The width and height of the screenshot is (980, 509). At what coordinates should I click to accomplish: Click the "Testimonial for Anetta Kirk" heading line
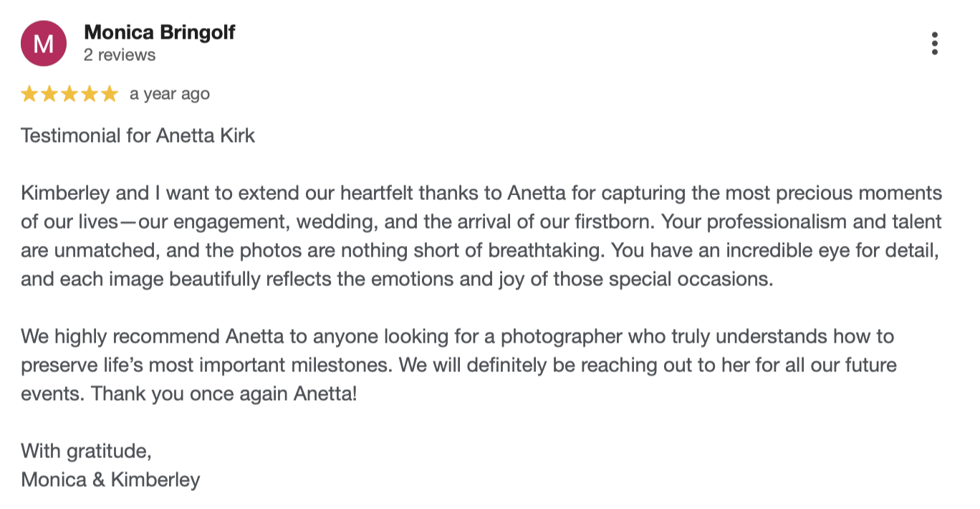click(138, 135)
